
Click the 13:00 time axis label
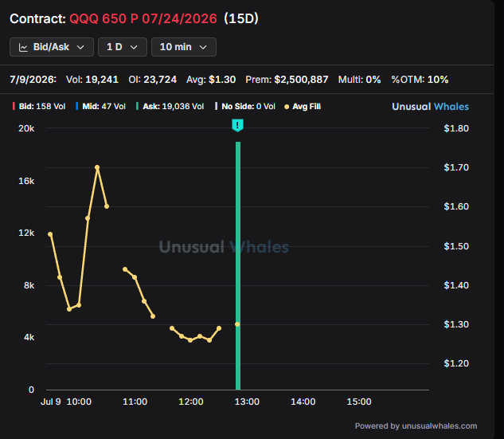[247, 402]
